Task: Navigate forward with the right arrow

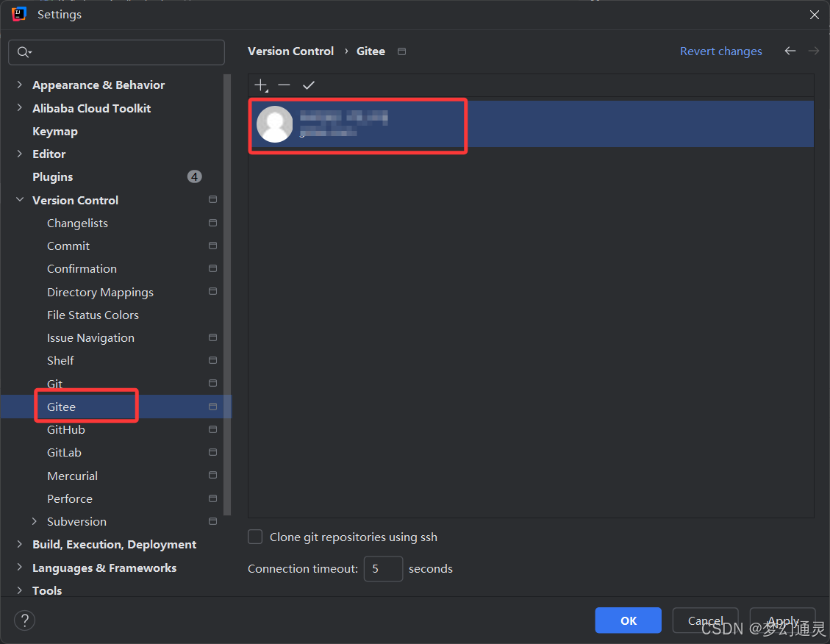Action: click(814, 51)
